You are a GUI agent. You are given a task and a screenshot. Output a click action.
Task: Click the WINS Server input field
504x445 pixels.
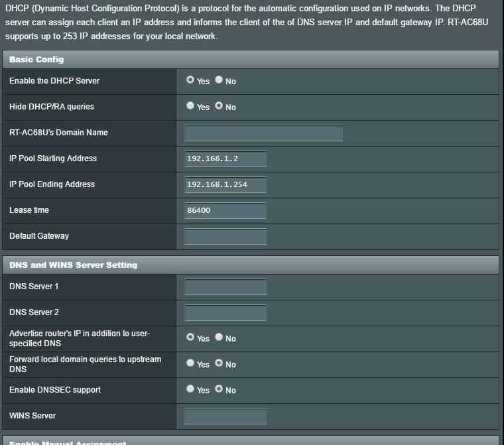pos(225,416)
